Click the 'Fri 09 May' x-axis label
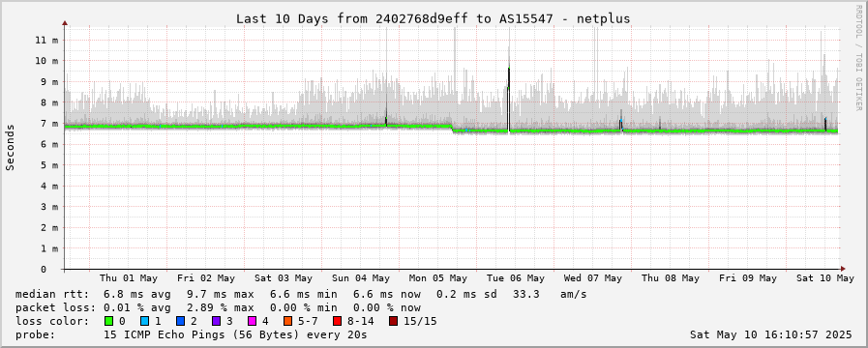Screen dimensions: 868x348 tap(748, 278)
